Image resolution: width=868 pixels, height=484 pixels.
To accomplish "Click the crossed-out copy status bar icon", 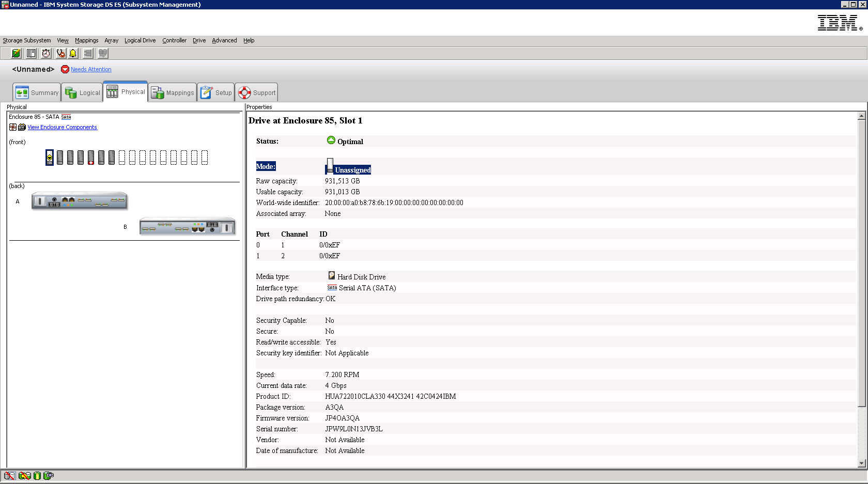I will [24, 476].
